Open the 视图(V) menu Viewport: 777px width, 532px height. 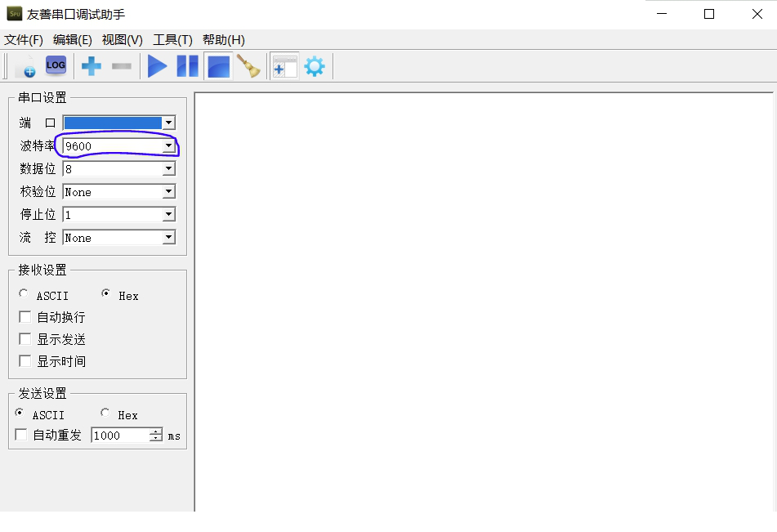point(123,40)
